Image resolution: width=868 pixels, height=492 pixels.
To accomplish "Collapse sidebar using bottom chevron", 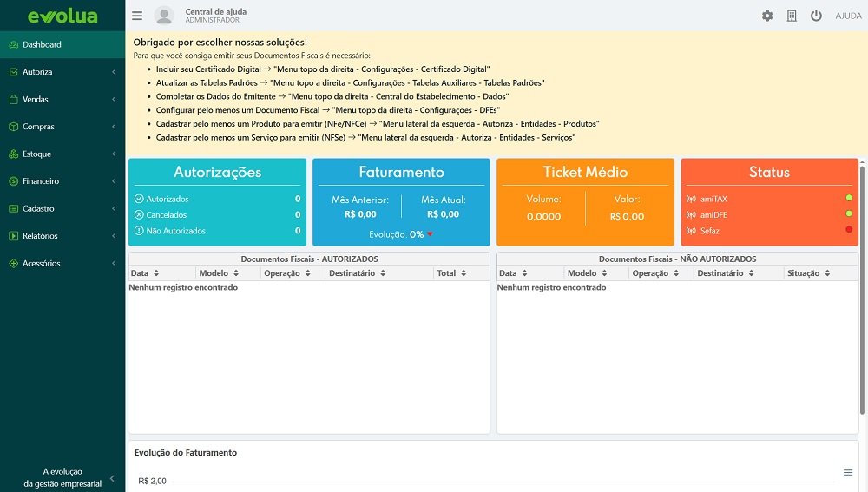I will click(112, 477).
